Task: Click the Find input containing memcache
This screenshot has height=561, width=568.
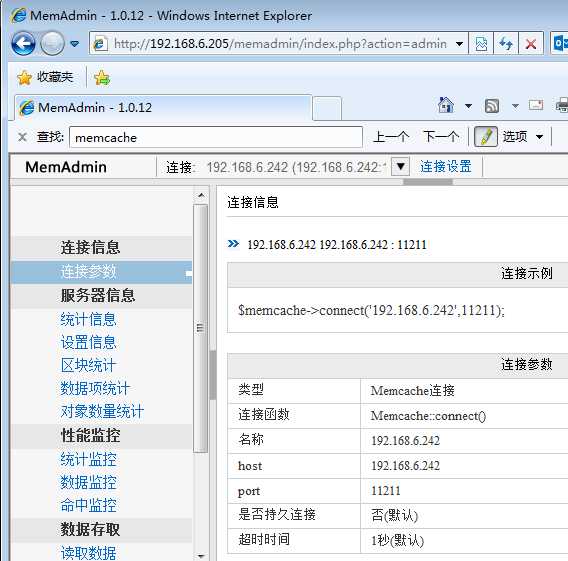Action: (x=216, y=137)
